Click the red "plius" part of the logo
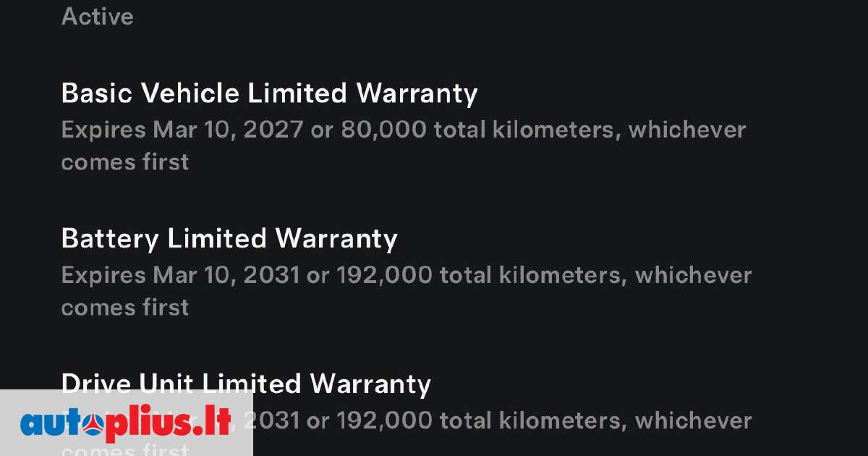The image size is (868, 456). pyautogui.click(x=149, y=426)
